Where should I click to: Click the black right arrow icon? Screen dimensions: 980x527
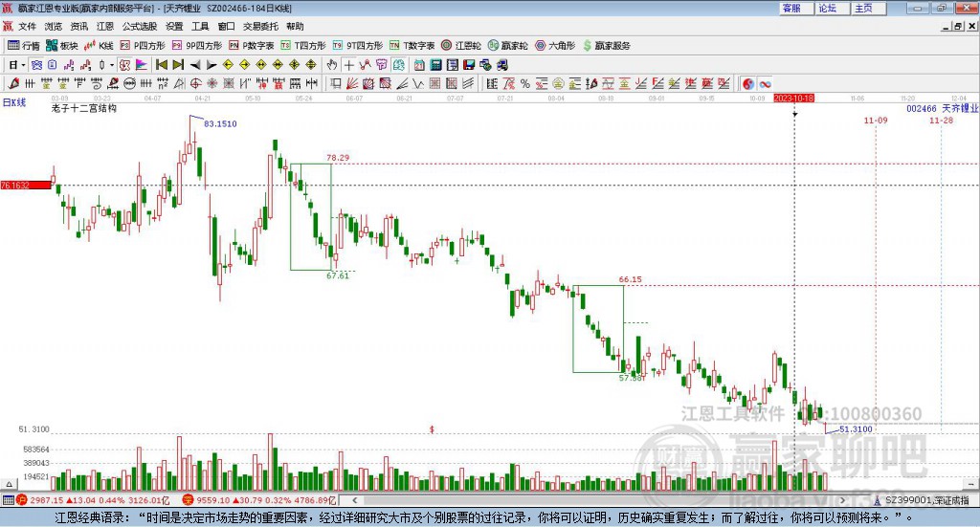[212, 65]
